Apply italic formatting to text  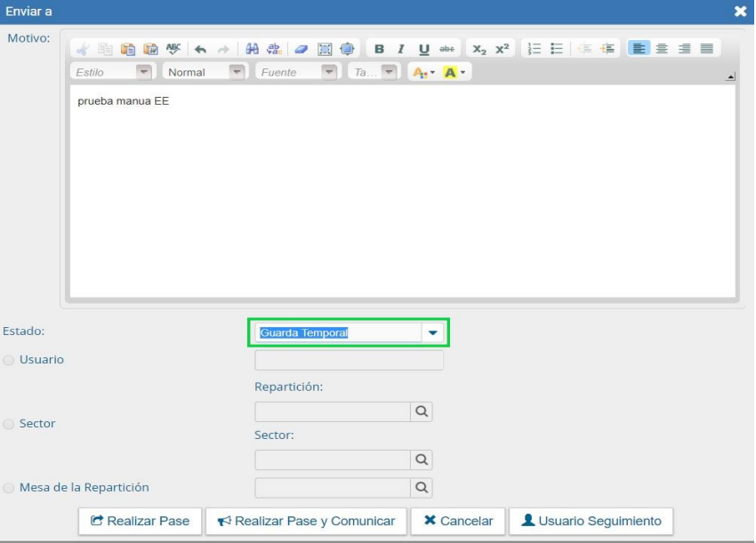click(x=401, y=49)
